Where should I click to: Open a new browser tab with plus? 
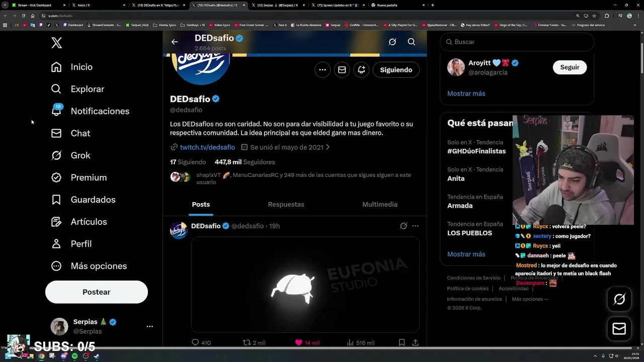click(433, 5)
